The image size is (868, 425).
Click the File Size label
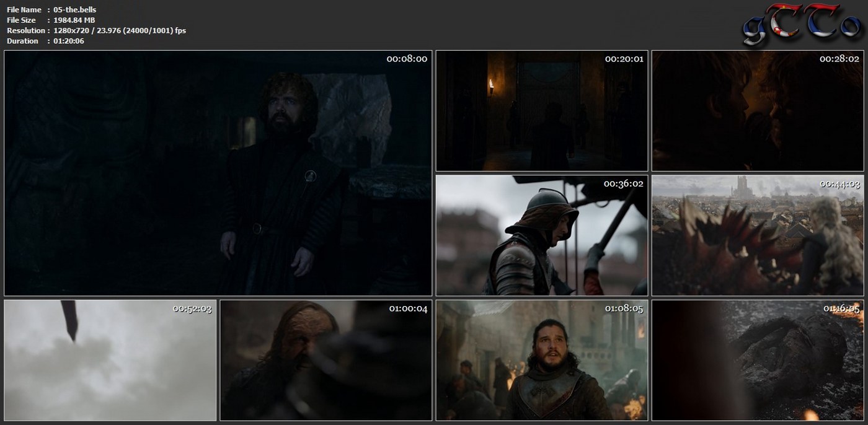click(22, 20)
